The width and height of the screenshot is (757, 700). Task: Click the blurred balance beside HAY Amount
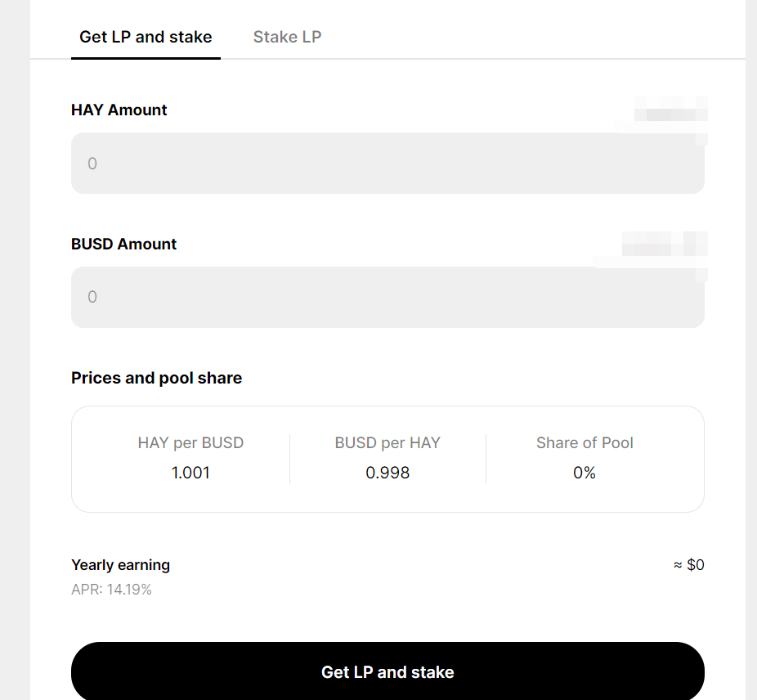pyautogui.click(x=666, y=110)
